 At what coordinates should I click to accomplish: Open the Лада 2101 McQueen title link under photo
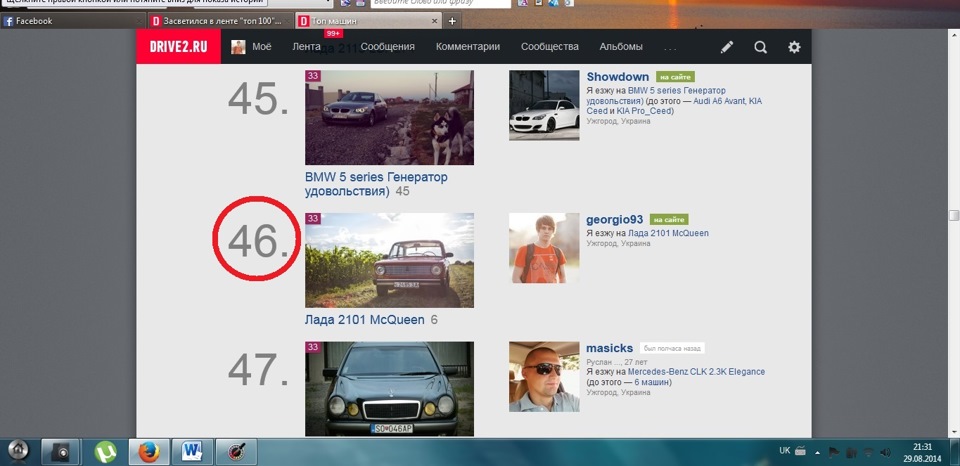364,320
